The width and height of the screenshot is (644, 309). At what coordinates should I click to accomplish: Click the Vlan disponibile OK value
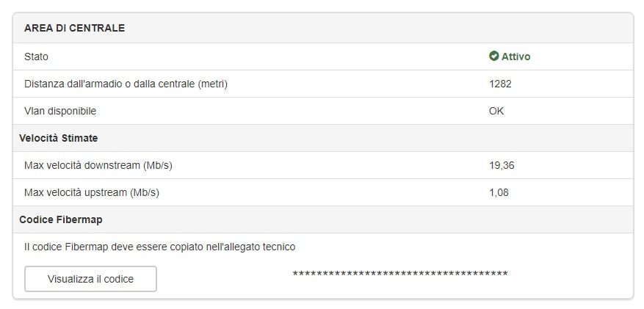tap(496, 111)
